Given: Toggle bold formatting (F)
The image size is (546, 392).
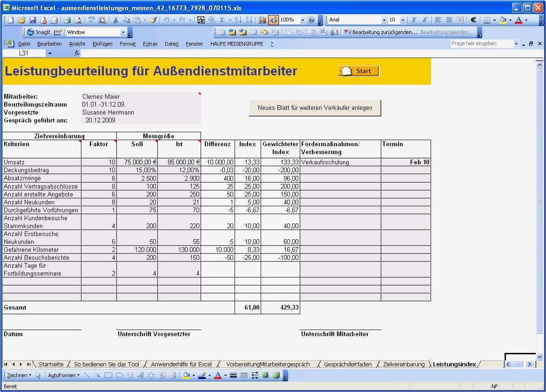Looking at the screenshot, I should 414,20.
